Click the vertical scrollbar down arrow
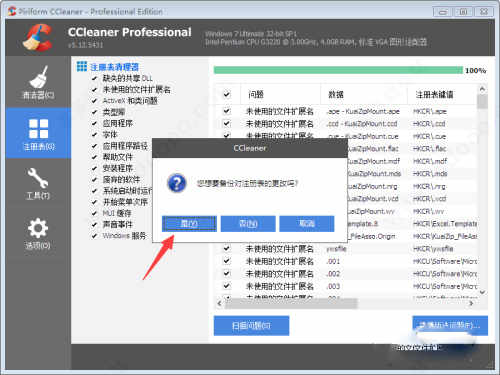 tap(482, 292)
